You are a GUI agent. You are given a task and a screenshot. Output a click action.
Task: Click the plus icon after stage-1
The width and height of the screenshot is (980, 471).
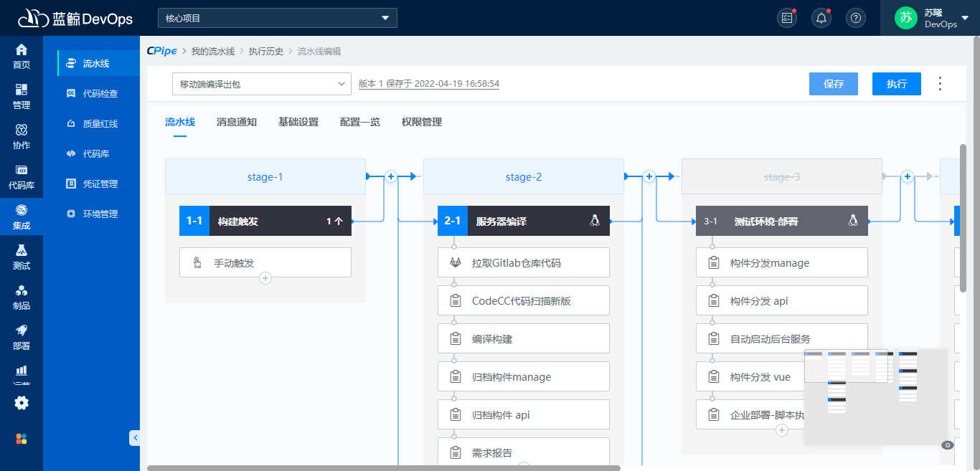coord(390,176)
